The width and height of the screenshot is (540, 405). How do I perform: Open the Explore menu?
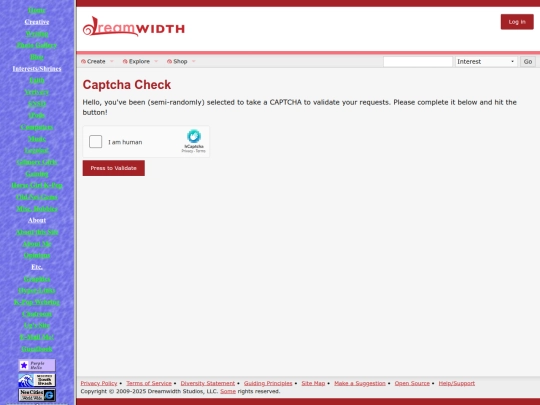coord(139,61)
